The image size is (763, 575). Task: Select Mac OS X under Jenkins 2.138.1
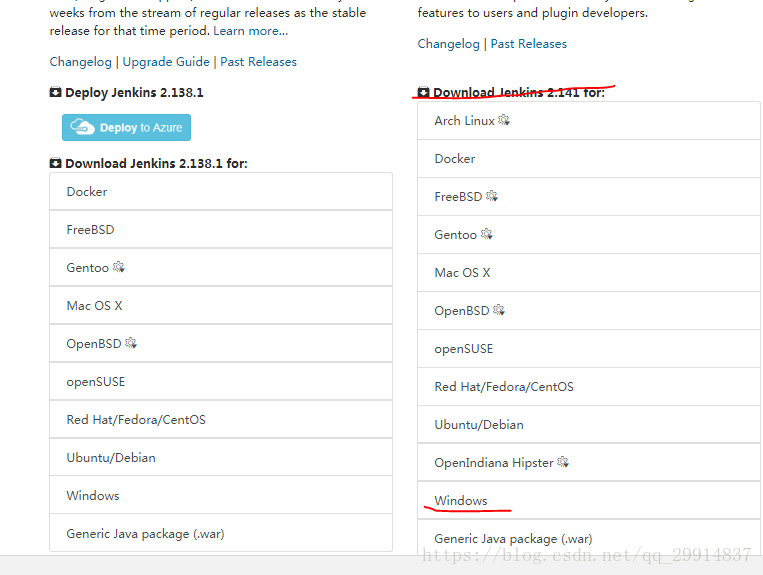(x=221, y=305)
